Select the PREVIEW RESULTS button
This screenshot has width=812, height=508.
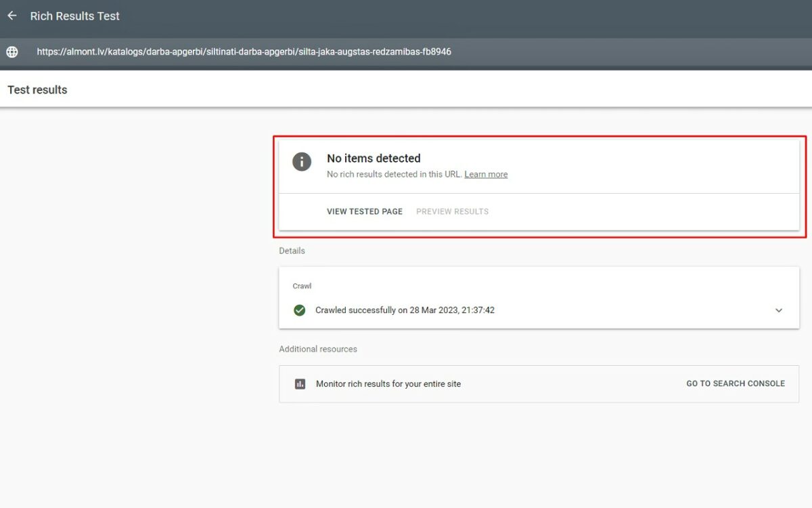452,211
